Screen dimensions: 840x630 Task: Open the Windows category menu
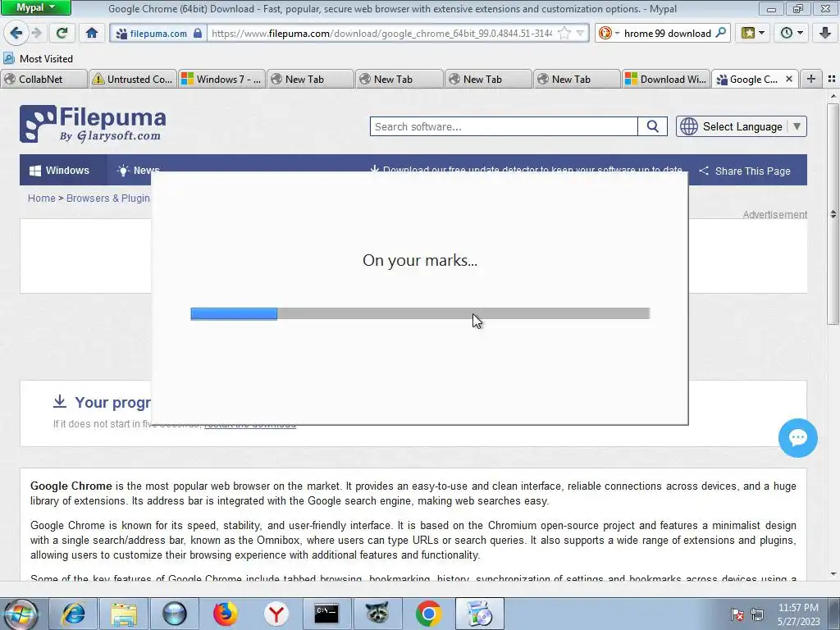coord(59,171)
